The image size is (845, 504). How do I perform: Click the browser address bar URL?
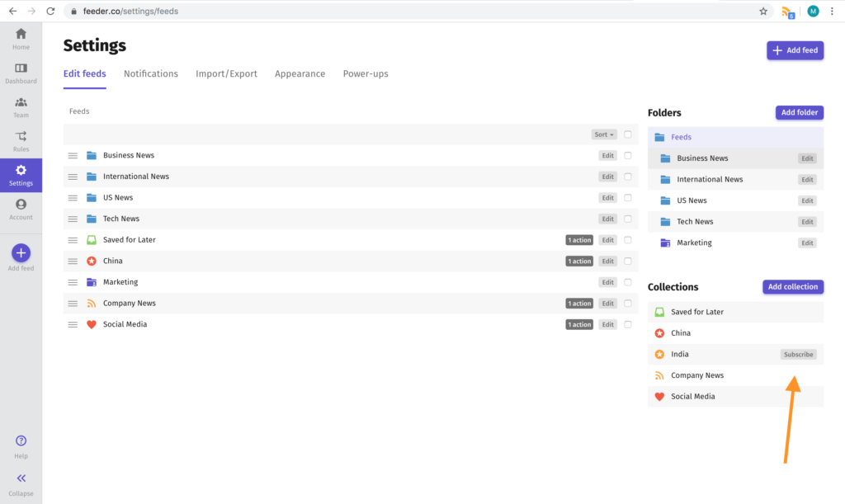(130, 11)
